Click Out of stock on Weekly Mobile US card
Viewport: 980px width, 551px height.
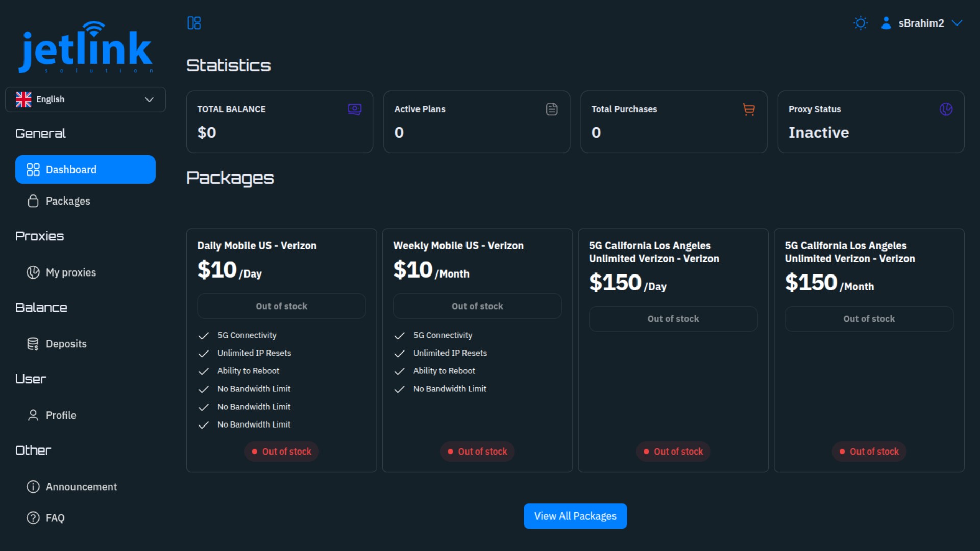click(477, 306)
